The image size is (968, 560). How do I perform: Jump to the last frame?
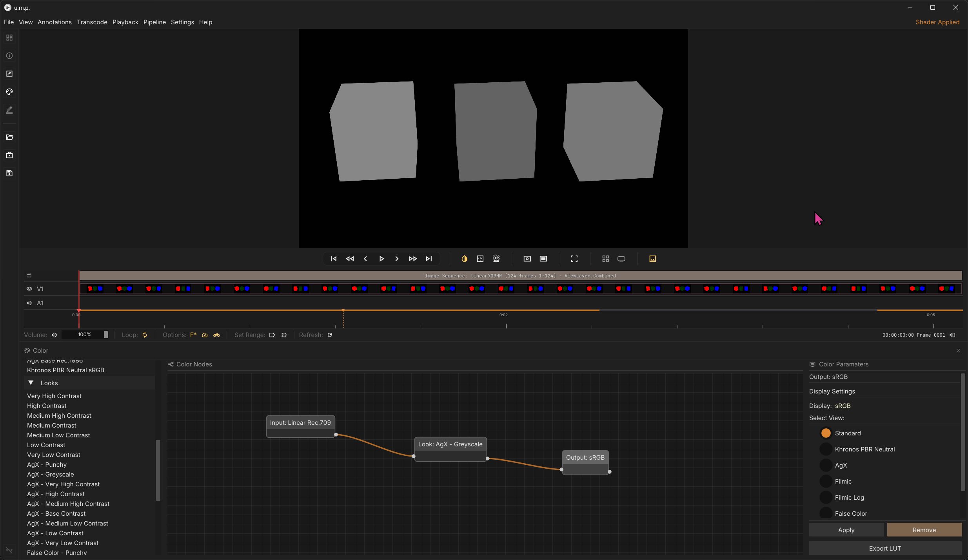tap(429, 259)
